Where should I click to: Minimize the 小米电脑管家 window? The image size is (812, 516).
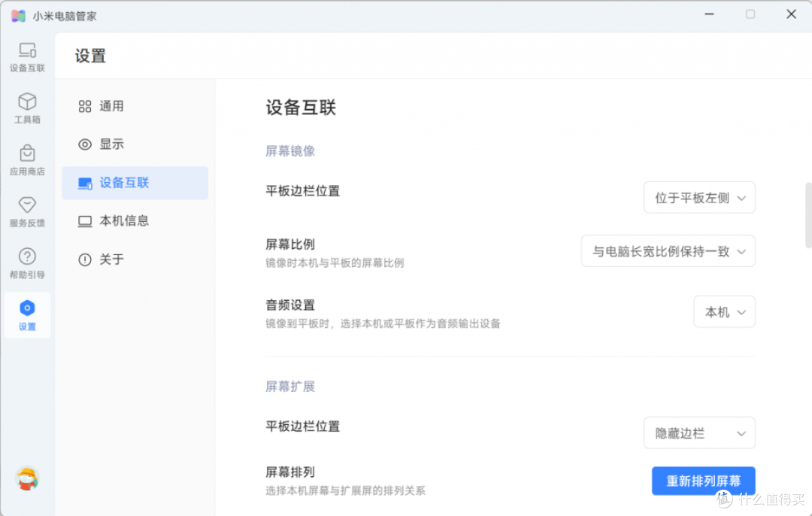tap(710, 14)
